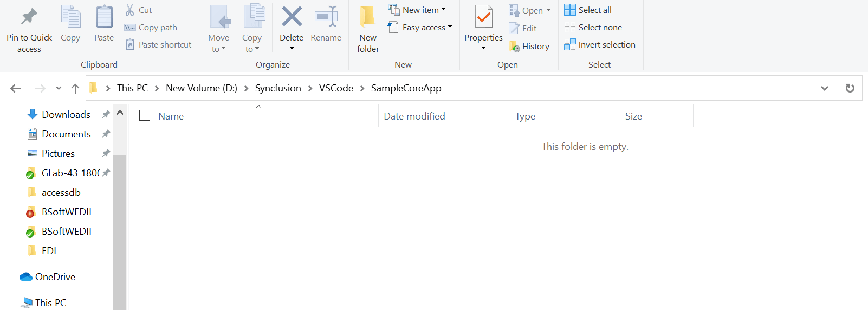The image size is (868, 310).
Task: Click the Copy ribbon icon
Action: (x=70, y=17)
